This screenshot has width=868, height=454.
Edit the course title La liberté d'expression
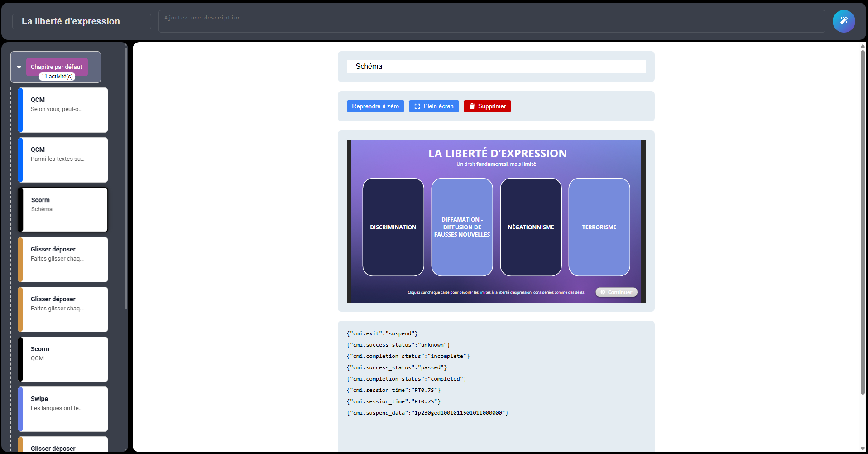pyautogui.click(x=82, y=21)
